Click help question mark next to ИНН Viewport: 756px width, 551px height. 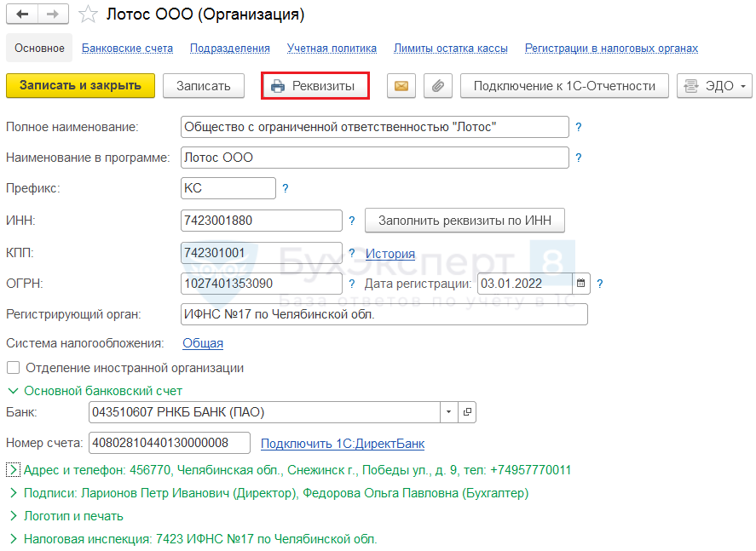coord(352,221)
